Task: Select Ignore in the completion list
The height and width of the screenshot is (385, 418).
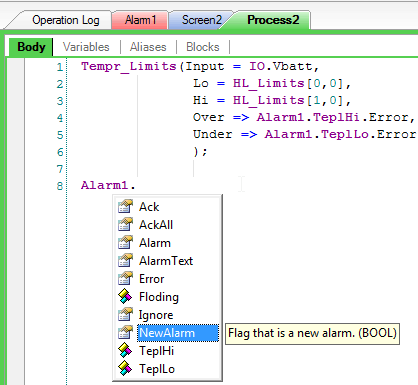Action: pyautogui.click(x=156, y=315)
